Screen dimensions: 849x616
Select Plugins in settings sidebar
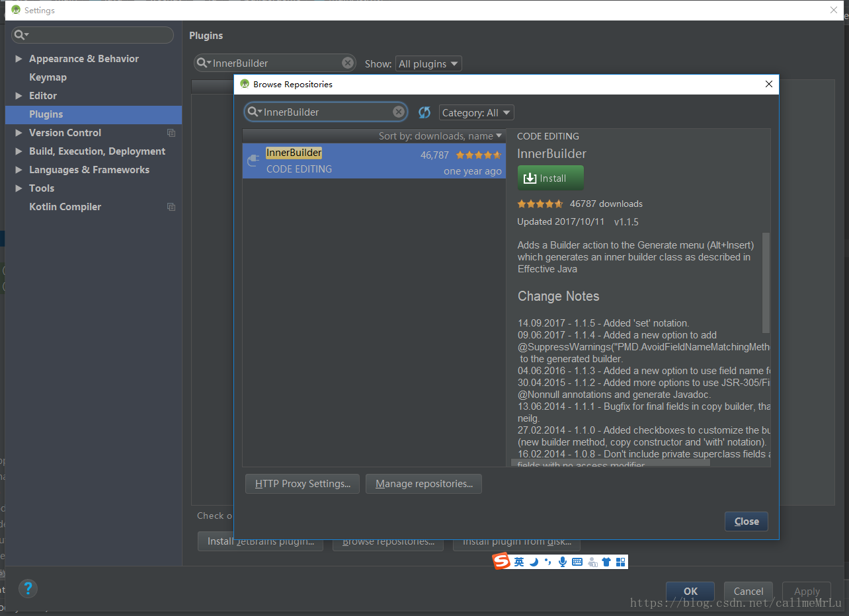93,114
